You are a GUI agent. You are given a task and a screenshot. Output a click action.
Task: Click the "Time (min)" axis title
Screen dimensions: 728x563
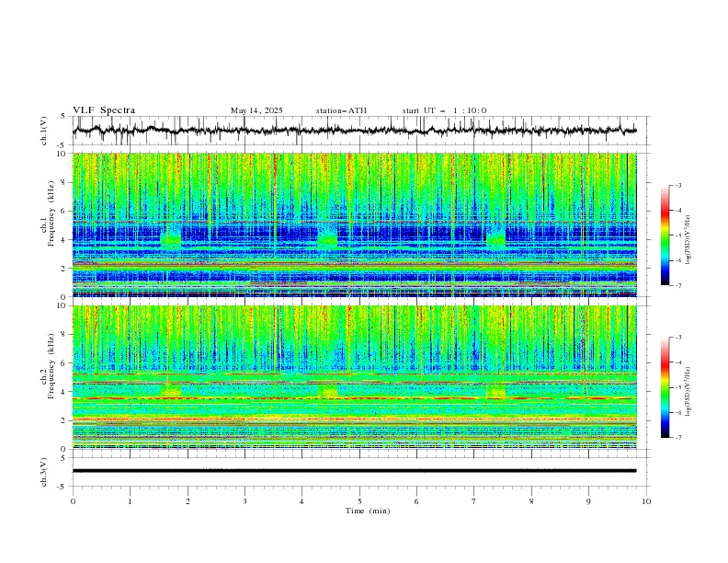pyautogui.click(x=368, y=511)
